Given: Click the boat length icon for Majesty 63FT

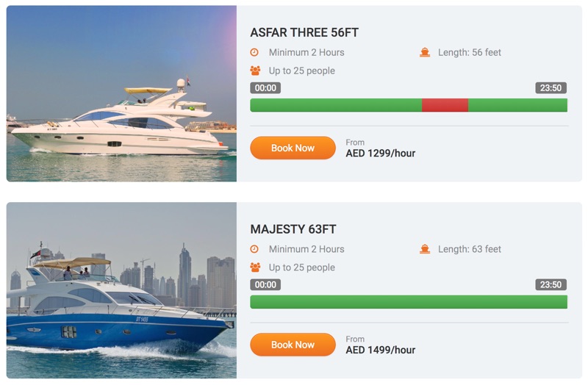Looking at the screenshot, I should tap(425, 249).
